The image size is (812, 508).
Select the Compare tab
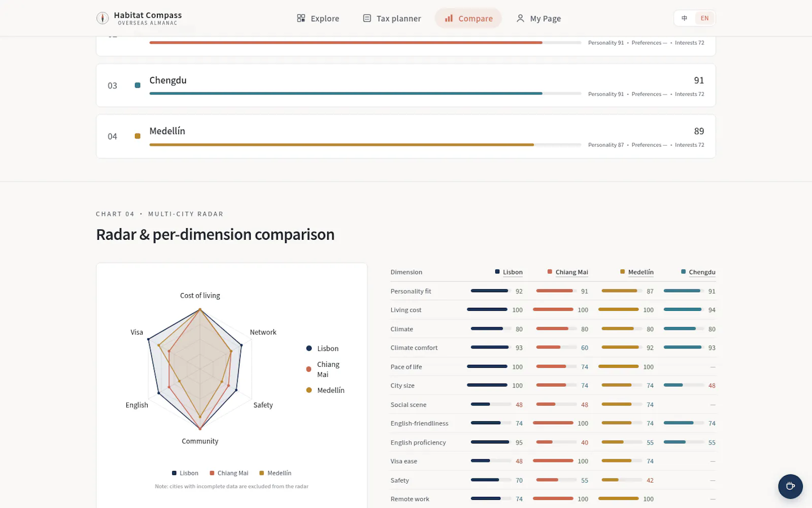[x=468, y=18]
